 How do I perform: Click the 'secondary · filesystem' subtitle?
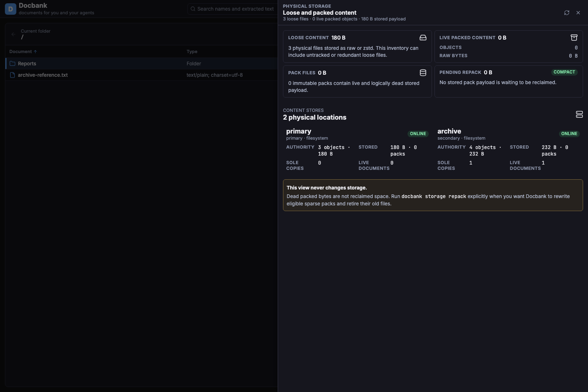461,138
